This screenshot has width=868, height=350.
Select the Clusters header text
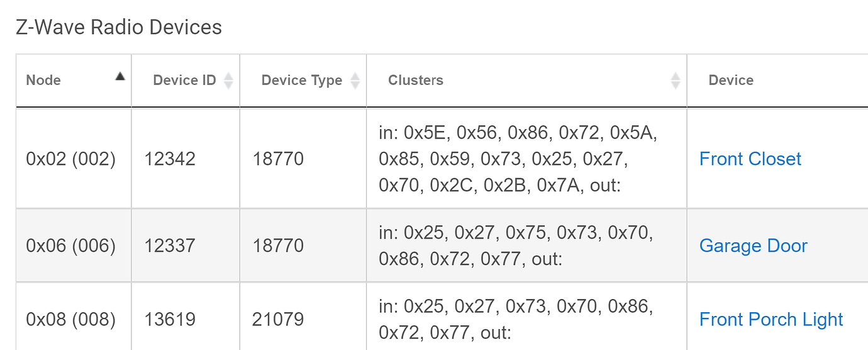tap(416, 80)
